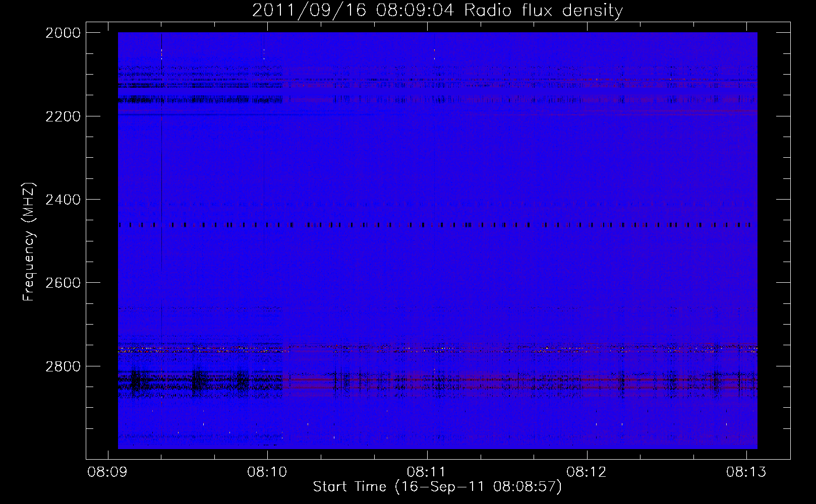This screenshot has height=504, width=816.
Task: Click the plot title "Radio flux density"
Action: 543,11
